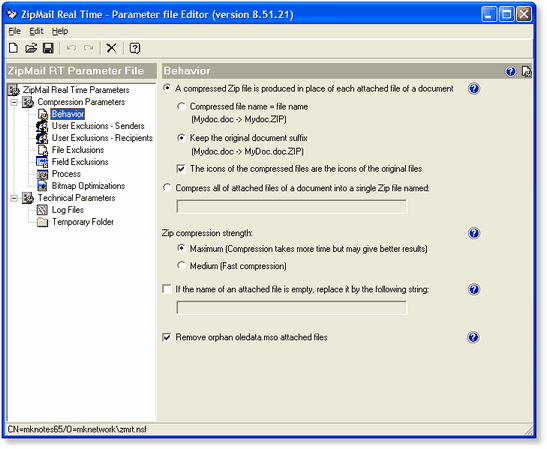Screen dimensions: 547x449
Task: Close the Parameter file Editor window
Action: [x=524, y=15]
